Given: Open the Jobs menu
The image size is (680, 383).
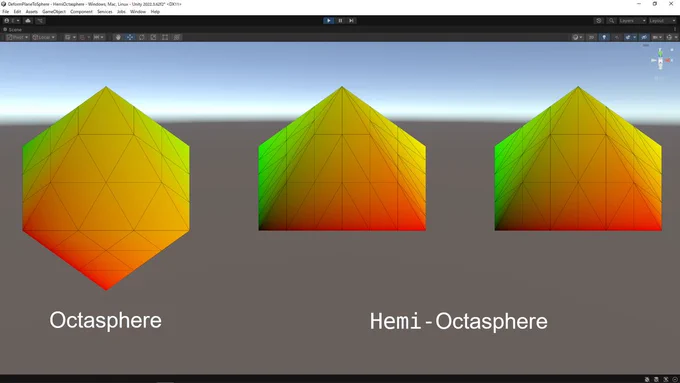Looking at the screenshot, I should tap(121, 12).
